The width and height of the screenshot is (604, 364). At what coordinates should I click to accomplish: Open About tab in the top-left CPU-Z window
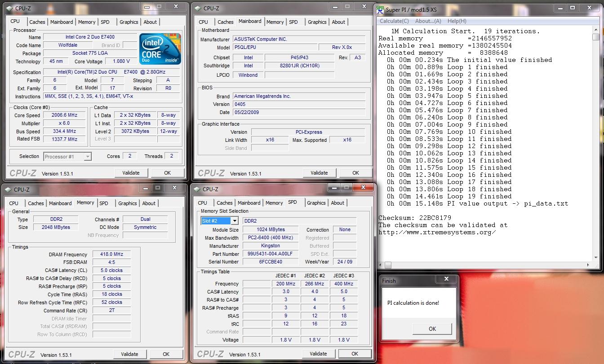pos(150,22)
